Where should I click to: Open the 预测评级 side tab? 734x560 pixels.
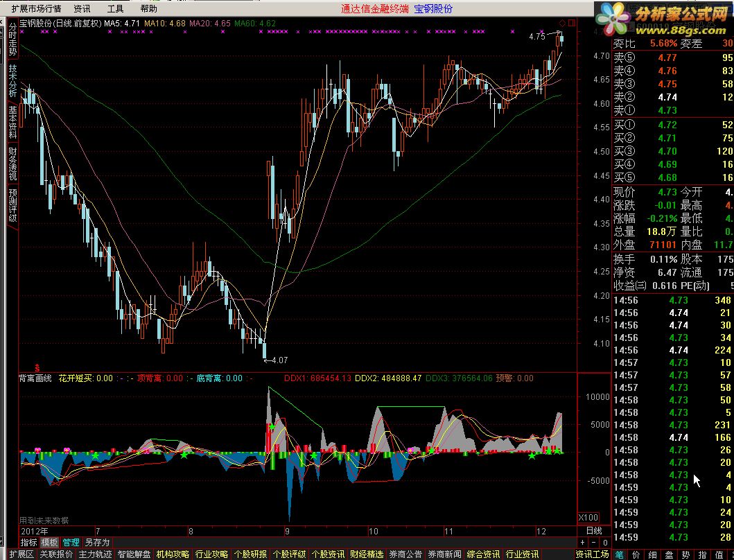point(12,204)
